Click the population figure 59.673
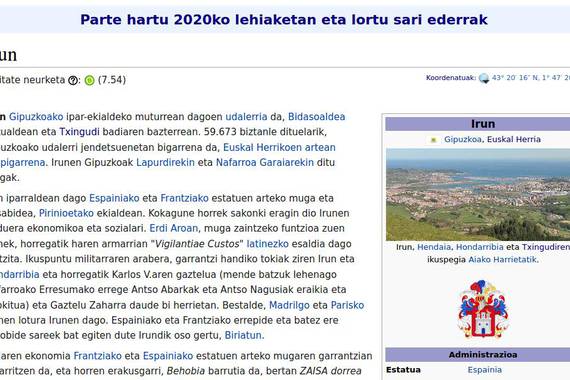Screen dimensions: 570x380 click(220, 132)
